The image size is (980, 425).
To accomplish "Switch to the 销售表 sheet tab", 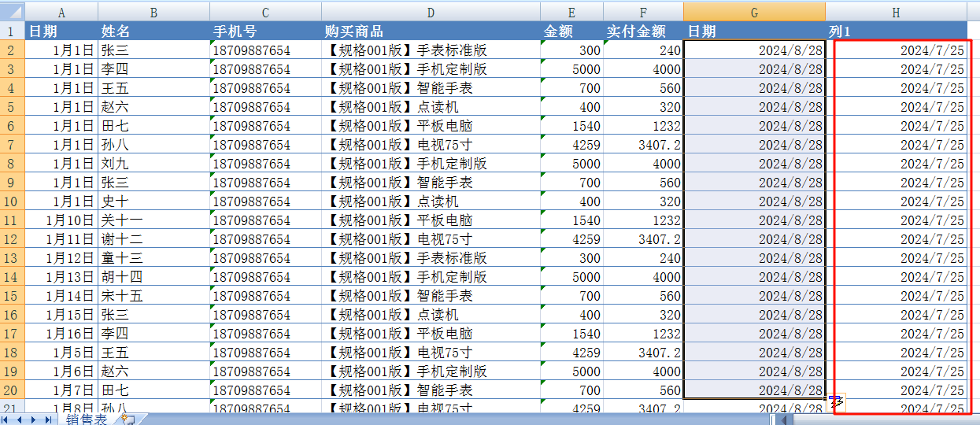I will click(86, 419).
